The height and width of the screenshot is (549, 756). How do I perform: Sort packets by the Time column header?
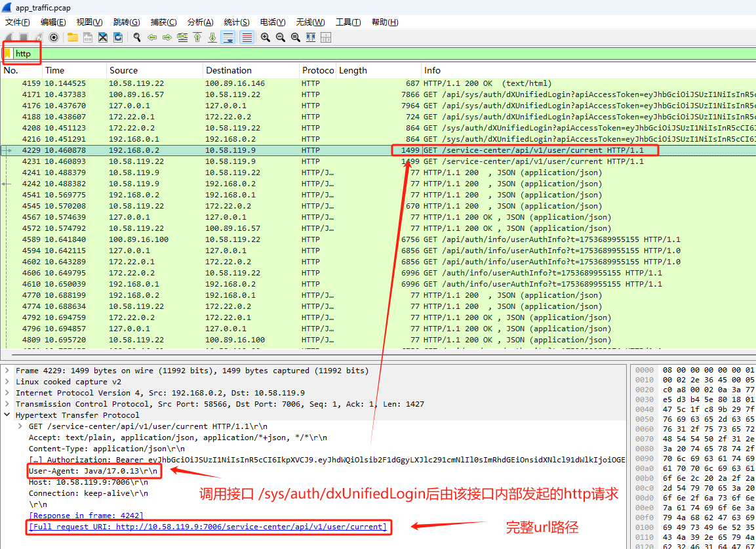click(x=75, y=70)
